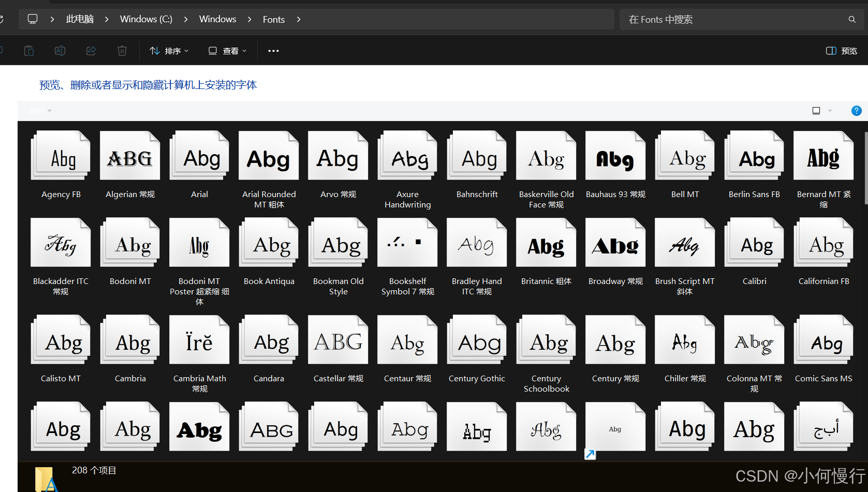The width and height of the screenshot is (868, 492).
Task: Select the Colonna MT font icon
Action: pyautogui.click(x=754, y=339)
